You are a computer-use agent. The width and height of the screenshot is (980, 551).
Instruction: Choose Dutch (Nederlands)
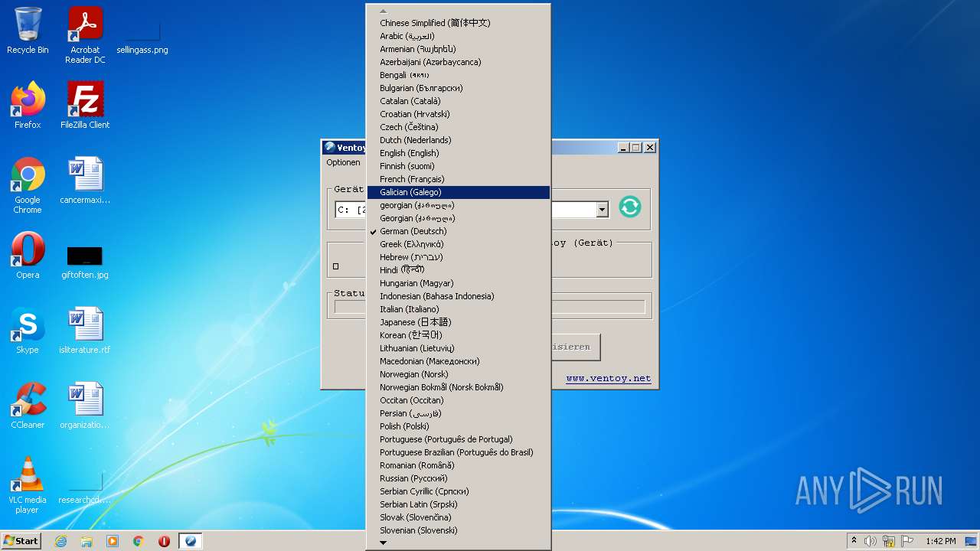coord(459,140)
